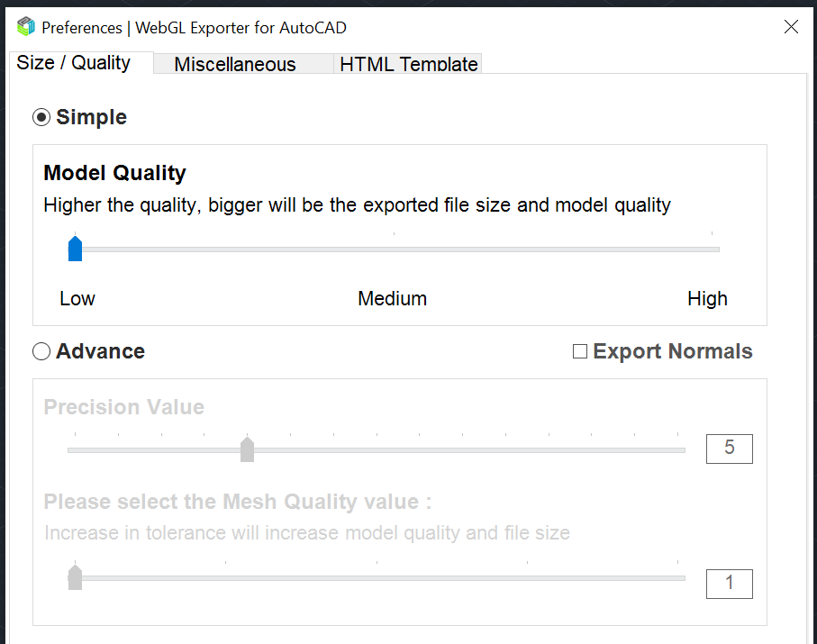
Task: Click the Mesh Quality slider handle
Action: (76, 577)
